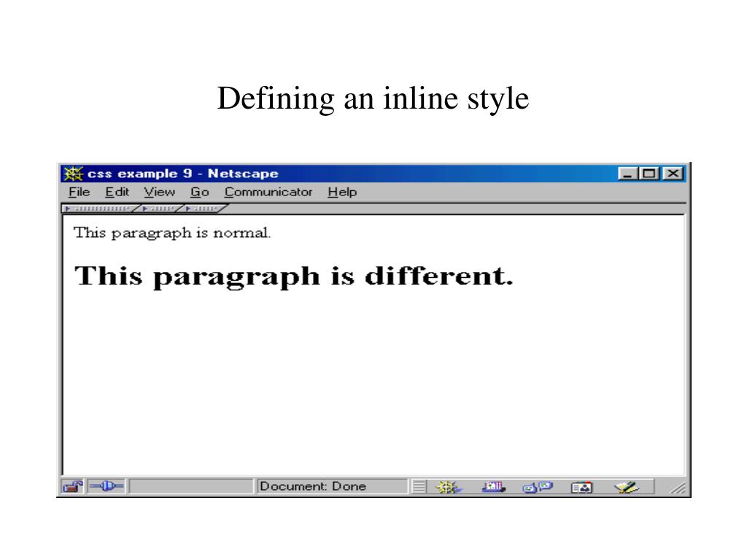The width and height of the screenshot is (747, 560).
Task: Click the 'css example 9 - Netscape' window title
Action: [183, 174]
